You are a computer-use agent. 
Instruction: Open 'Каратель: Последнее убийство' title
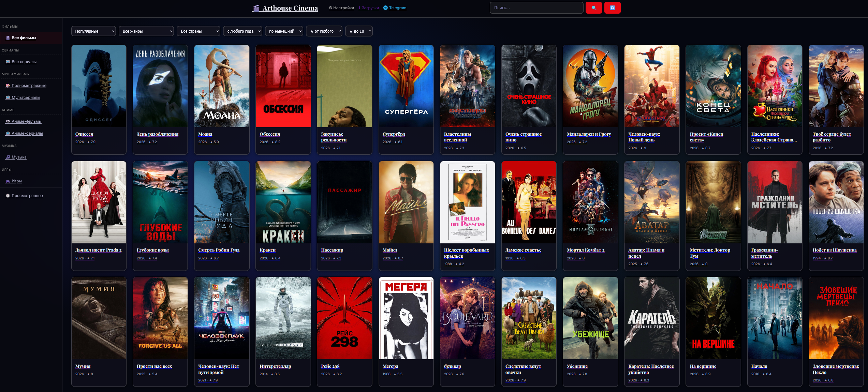tap(651, 369)
